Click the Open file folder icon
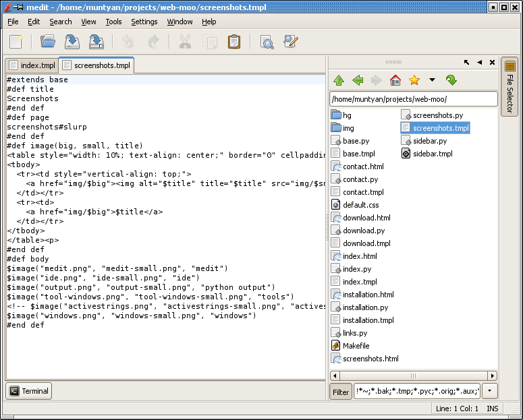523x420 pixels. click(x=47, y=42)
